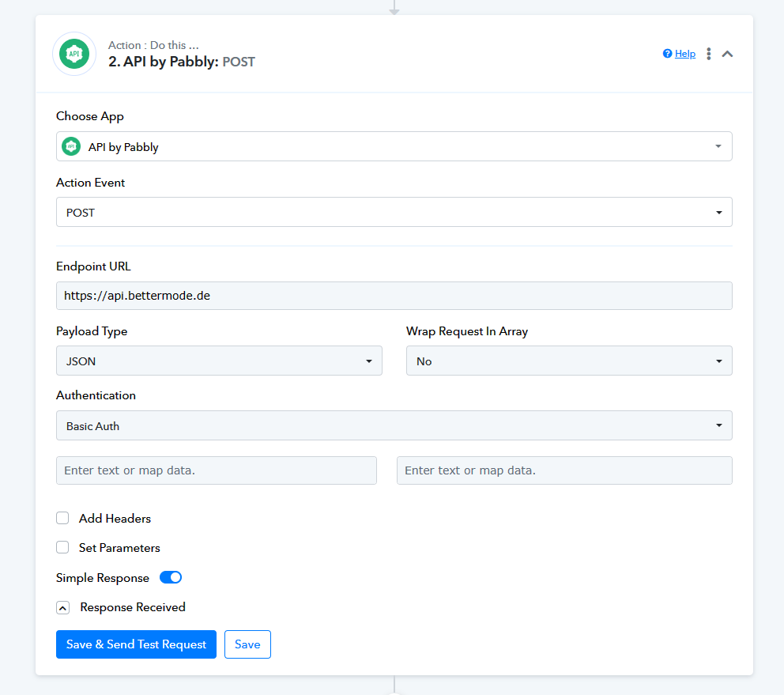Screen dimensions: 784x695
Task: Enable the Add Headers checkbox
Action: point(62,518)
